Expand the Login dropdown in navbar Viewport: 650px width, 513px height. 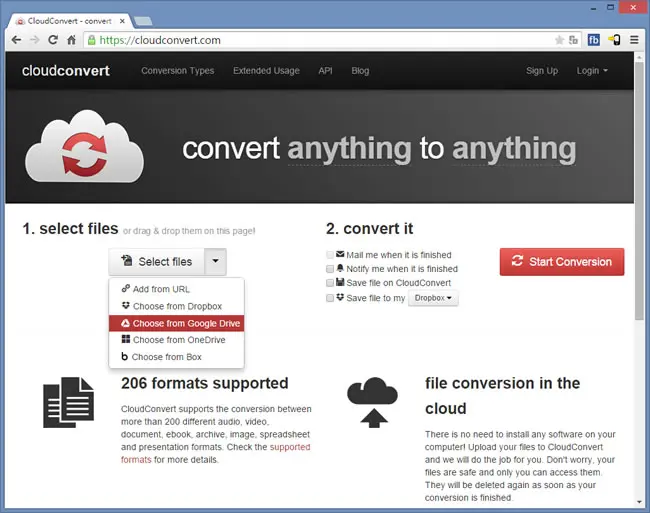592,71
